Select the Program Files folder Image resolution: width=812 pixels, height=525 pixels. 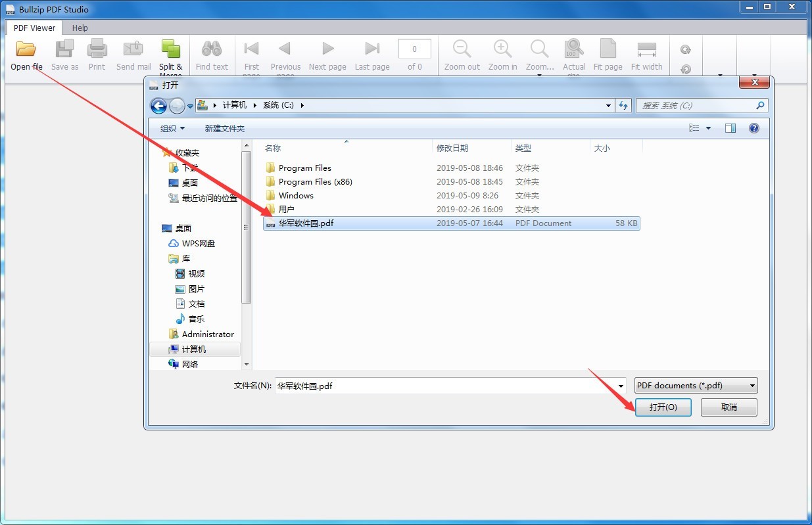tap(451, 168)
